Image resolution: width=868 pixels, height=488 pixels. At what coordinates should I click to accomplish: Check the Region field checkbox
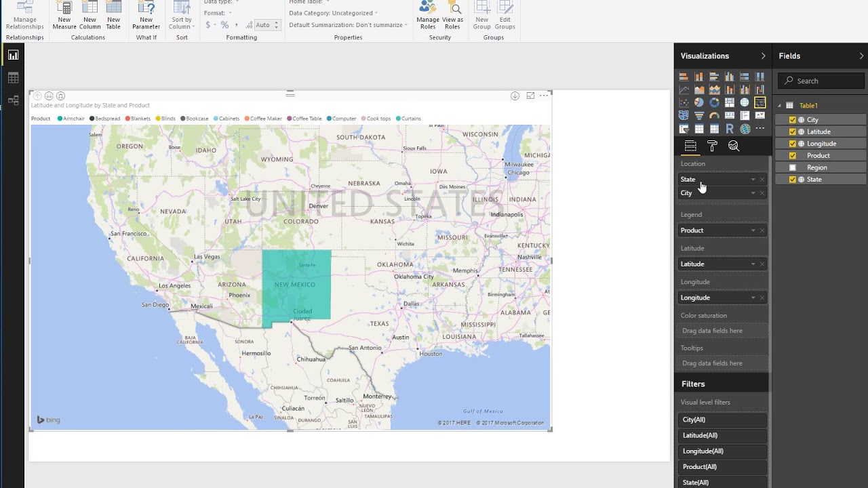click(x=792, y=167)
